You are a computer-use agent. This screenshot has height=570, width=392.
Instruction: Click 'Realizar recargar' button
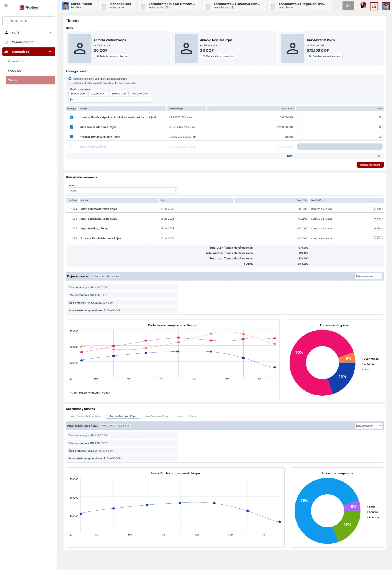pos(370,165)
